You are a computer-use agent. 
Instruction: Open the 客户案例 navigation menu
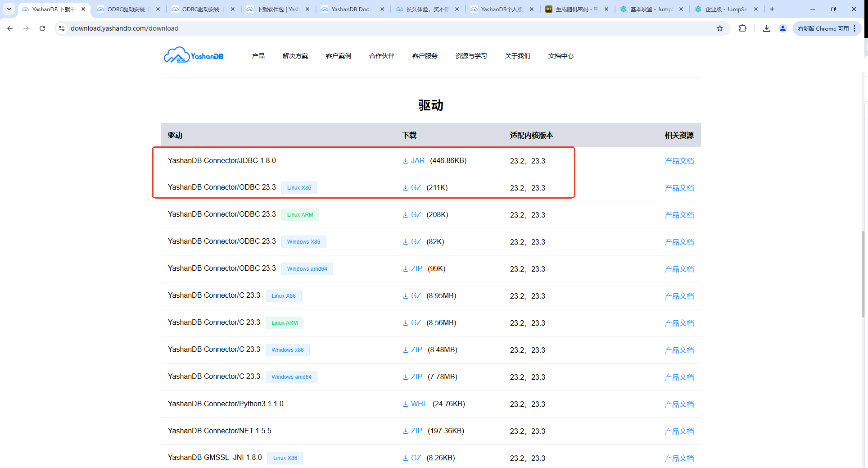click(339, 56)
